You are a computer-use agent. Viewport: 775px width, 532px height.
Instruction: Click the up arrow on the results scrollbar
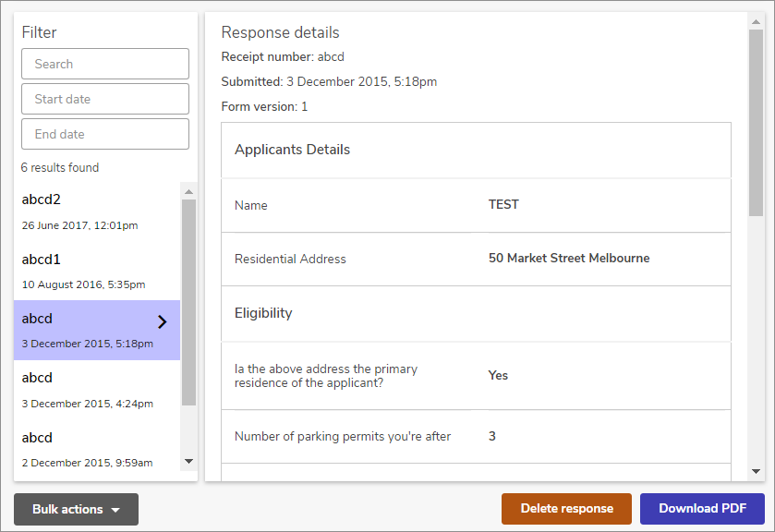190,189
